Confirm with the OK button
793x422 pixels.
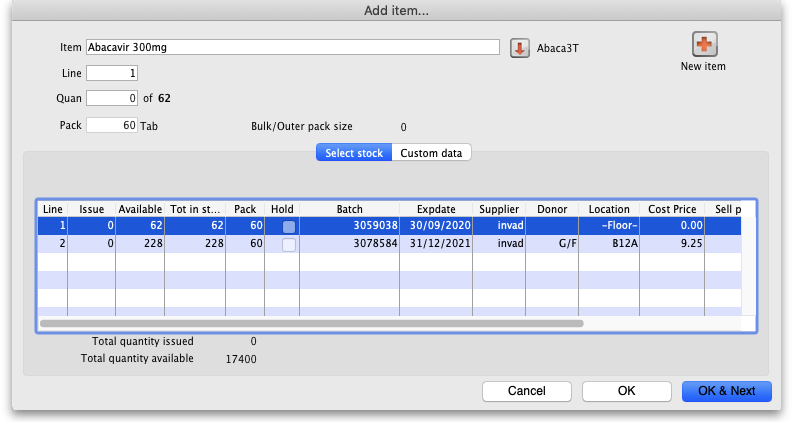click(x=626, y=391)
